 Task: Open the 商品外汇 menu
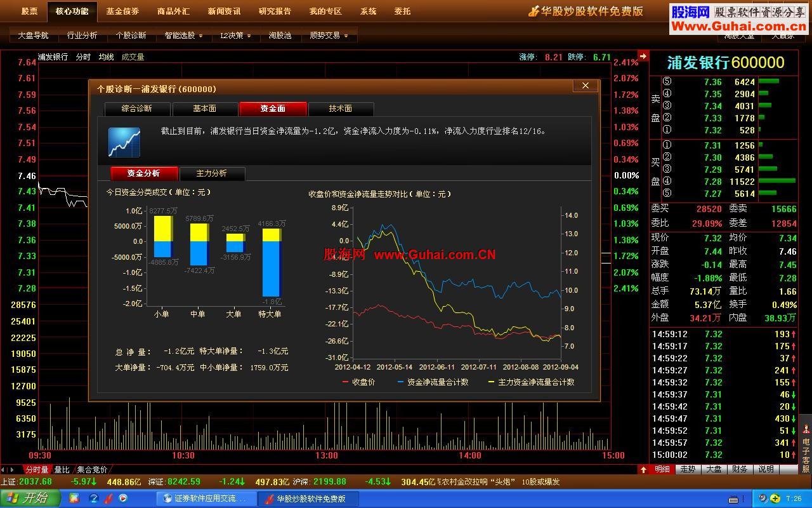coord(173,11)
